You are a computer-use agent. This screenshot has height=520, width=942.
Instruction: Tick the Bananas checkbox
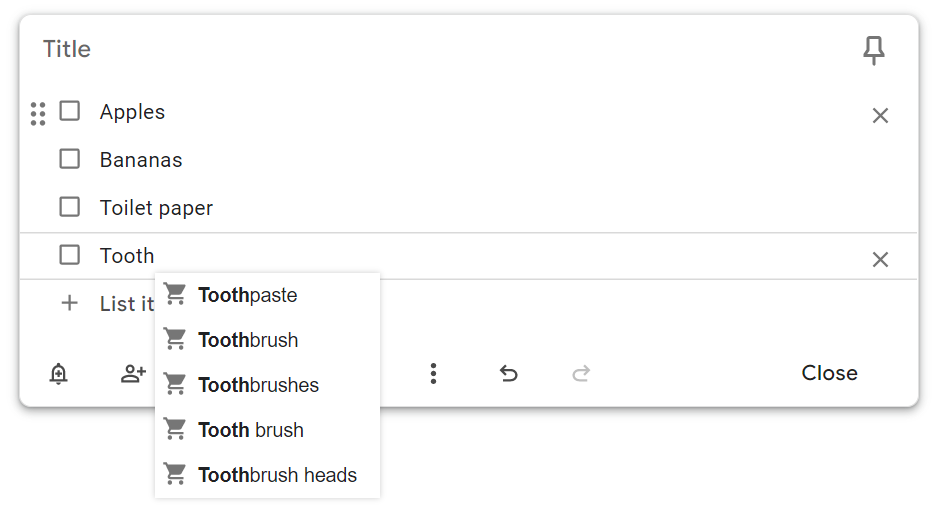[x=70, y=159]
